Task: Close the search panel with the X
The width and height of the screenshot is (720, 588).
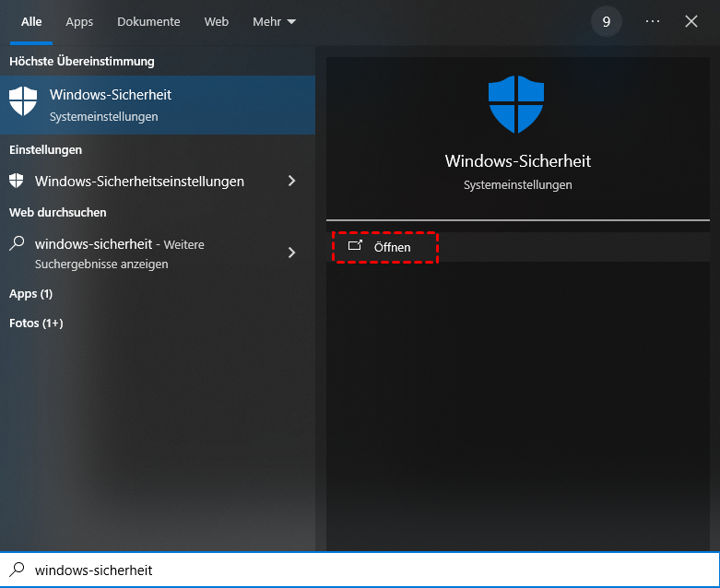Action: 691,21
